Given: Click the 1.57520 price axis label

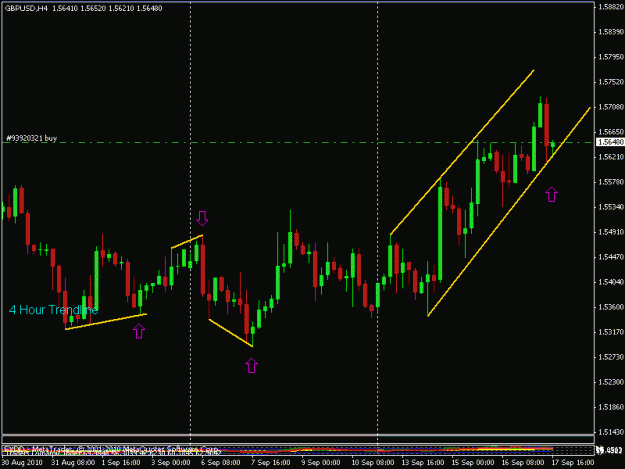Looking at the screenshot, I should (611, 82).
